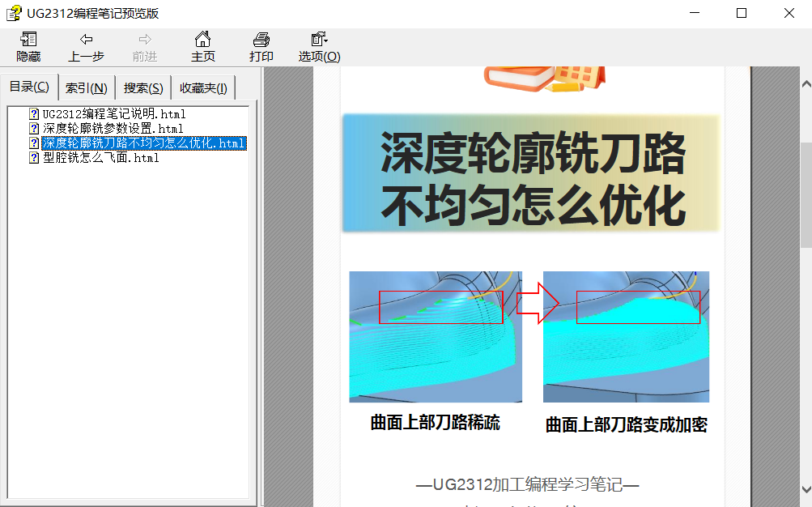Screen dimensions: 812x507
Task: Click the help file icon beside UG2312编程笔记说明
Action: [32, 114]
